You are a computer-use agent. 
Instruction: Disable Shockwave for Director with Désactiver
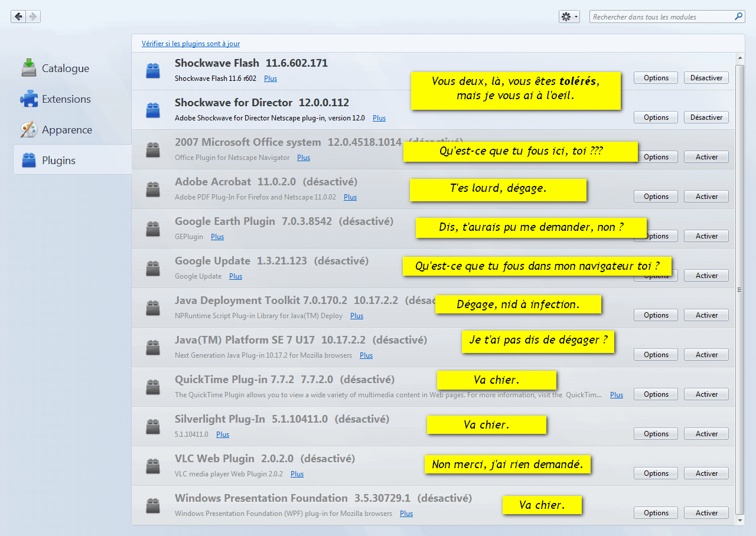[x=706, y=117]
